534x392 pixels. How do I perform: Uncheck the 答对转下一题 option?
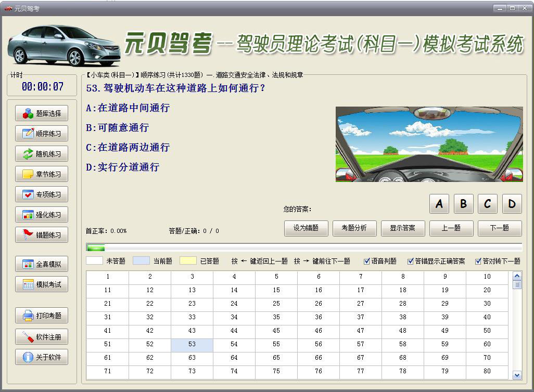click(x=478, y=261)
